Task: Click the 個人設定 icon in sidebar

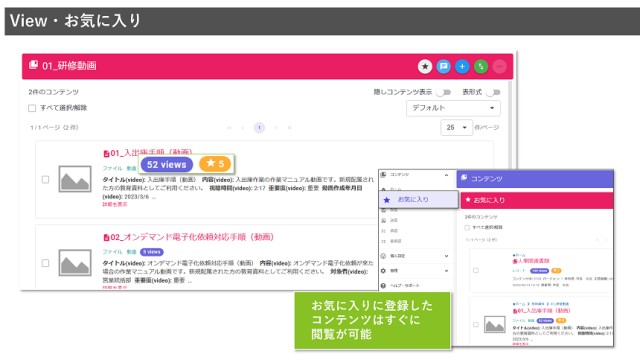Action: 383,256
